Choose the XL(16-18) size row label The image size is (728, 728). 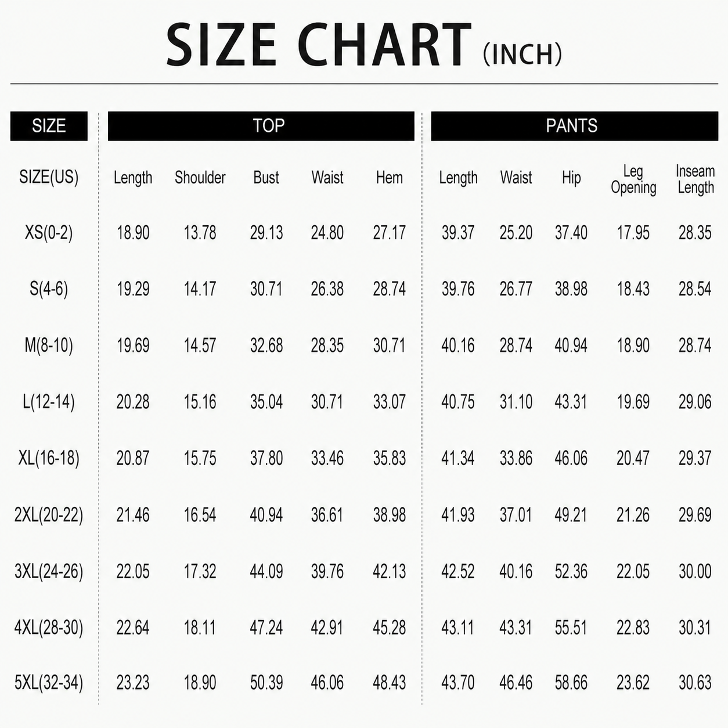tap(49, 458)
